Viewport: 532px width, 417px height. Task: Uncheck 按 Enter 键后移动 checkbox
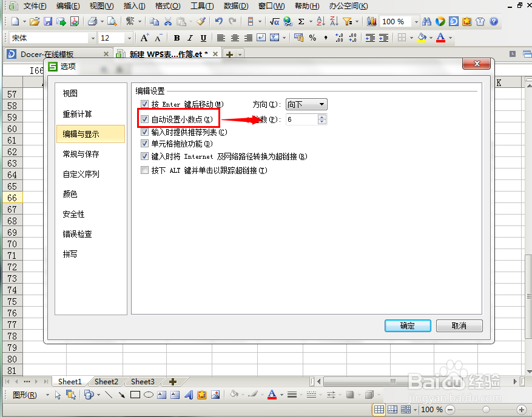(144, 104)
